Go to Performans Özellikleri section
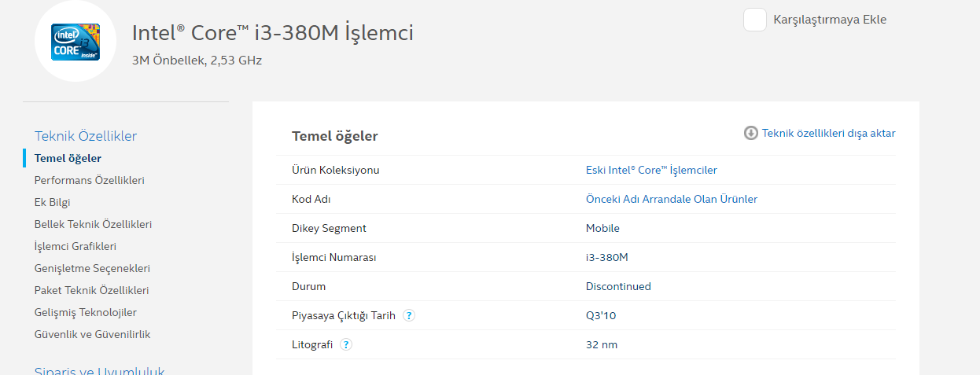Image resolution: width=980 pixels, height=375 pixels. point(89,180)
